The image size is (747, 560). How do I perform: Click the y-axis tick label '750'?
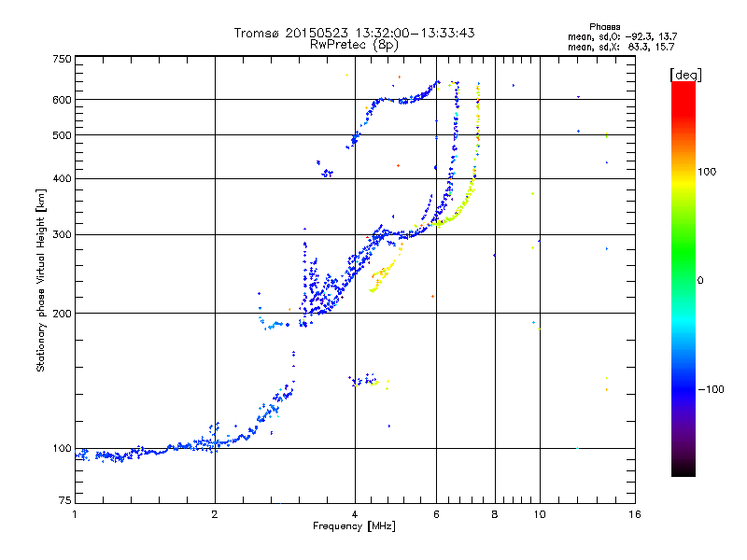[x=62, y=59]
